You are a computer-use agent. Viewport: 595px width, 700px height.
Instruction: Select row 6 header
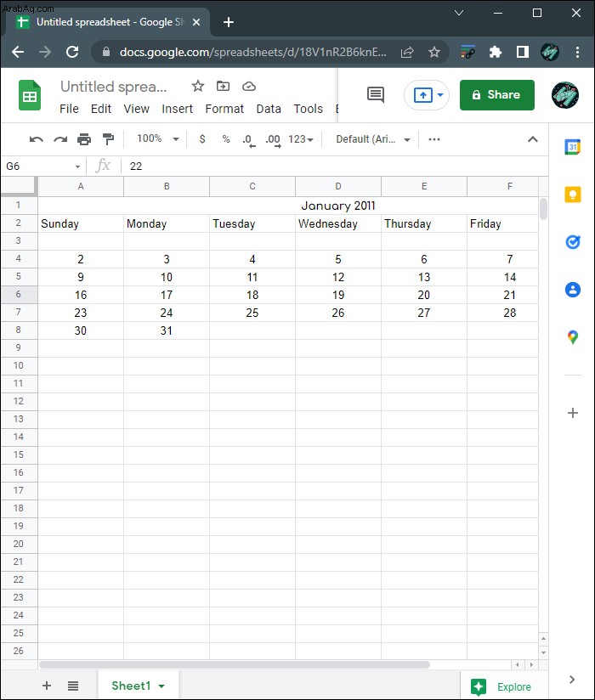click(x=19, y=294)
